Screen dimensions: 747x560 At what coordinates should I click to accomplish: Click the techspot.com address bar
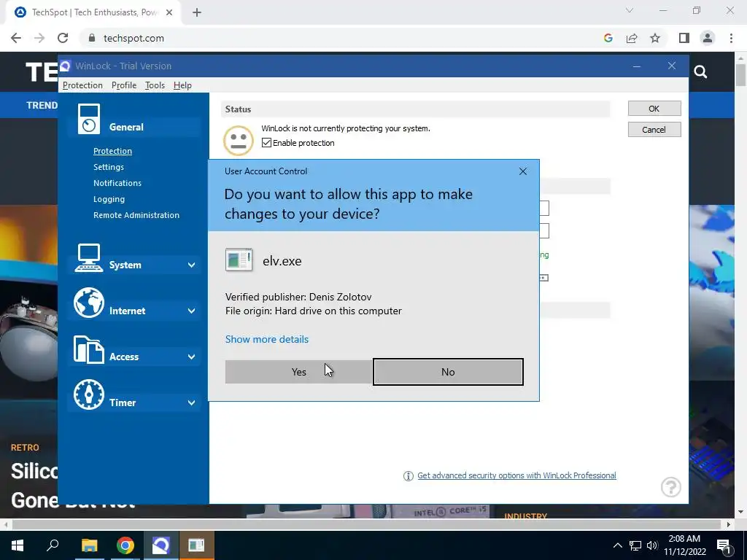tap(343, 38)
